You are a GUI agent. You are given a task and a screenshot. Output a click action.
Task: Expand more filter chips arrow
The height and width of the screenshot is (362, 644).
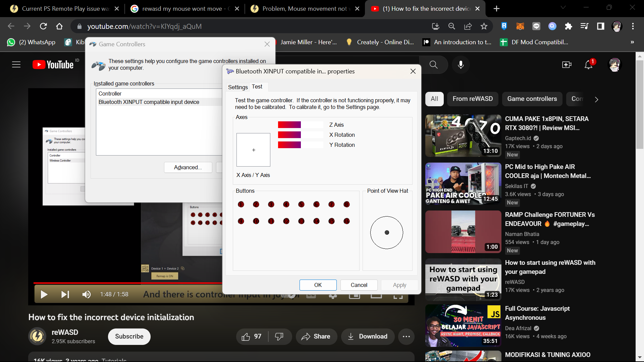[x=596, y=99]
